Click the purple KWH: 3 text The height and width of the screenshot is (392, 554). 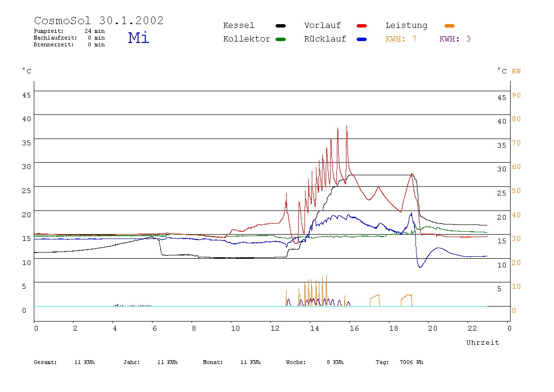point(455,39)
